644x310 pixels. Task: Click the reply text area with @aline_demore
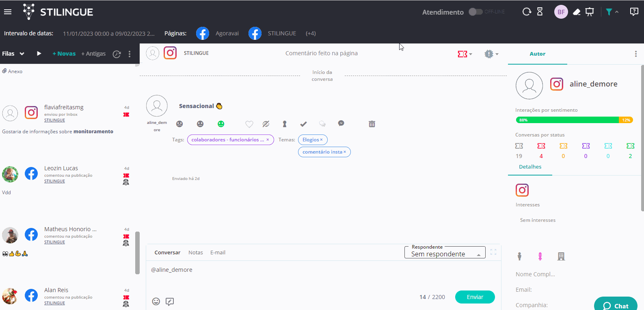pos(323,274)
